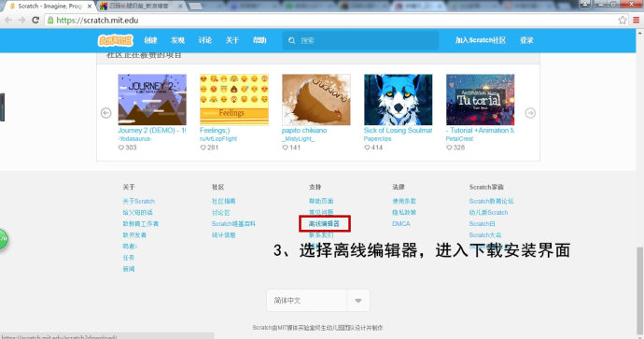Click the search magnifier icon in header
The height and width of the screenshot is (339, 644).
point(291,40)
